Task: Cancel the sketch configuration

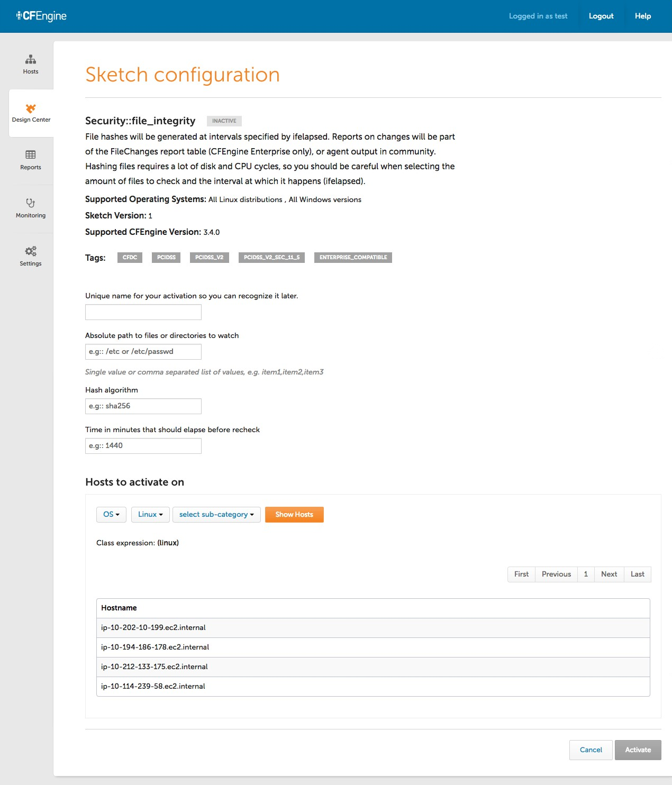Action: pos(591,750)
